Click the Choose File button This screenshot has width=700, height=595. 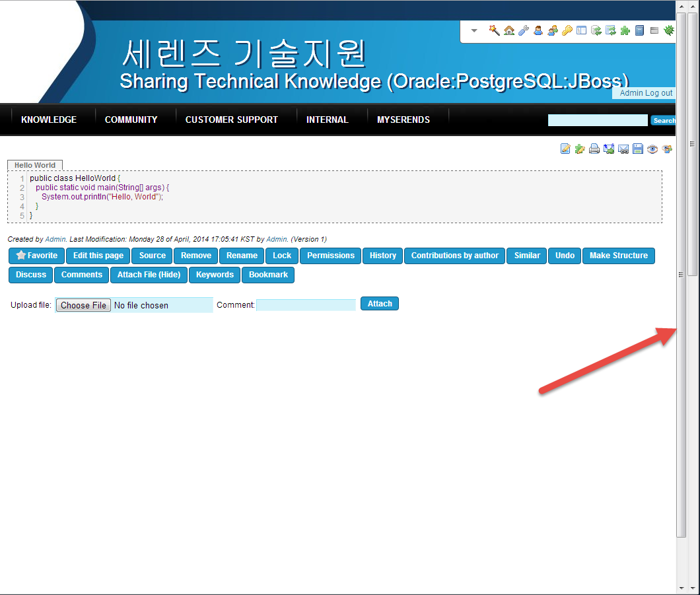(83, 305)
